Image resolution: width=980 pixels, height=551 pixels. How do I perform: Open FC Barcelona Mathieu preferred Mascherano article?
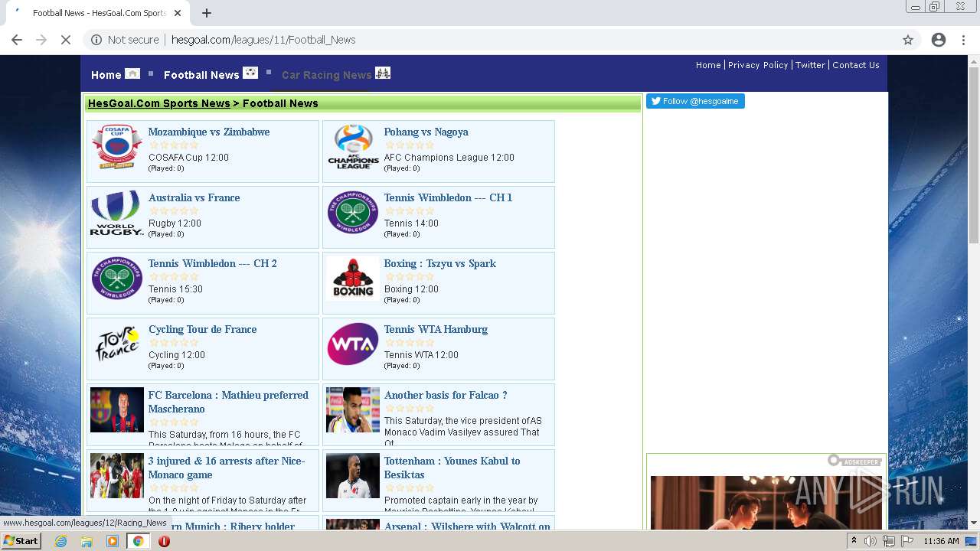pos(228,402)
